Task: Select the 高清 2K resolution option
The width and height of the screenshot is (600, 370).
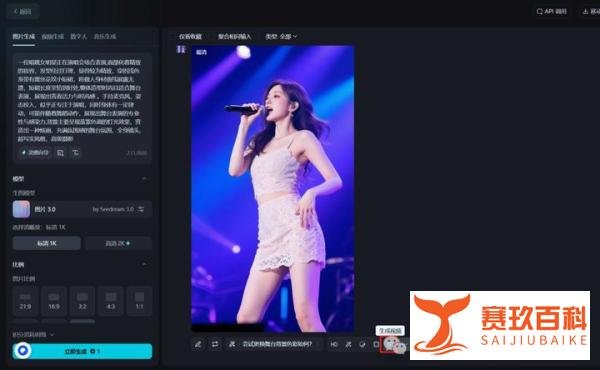Action: [x=118, y=243]
